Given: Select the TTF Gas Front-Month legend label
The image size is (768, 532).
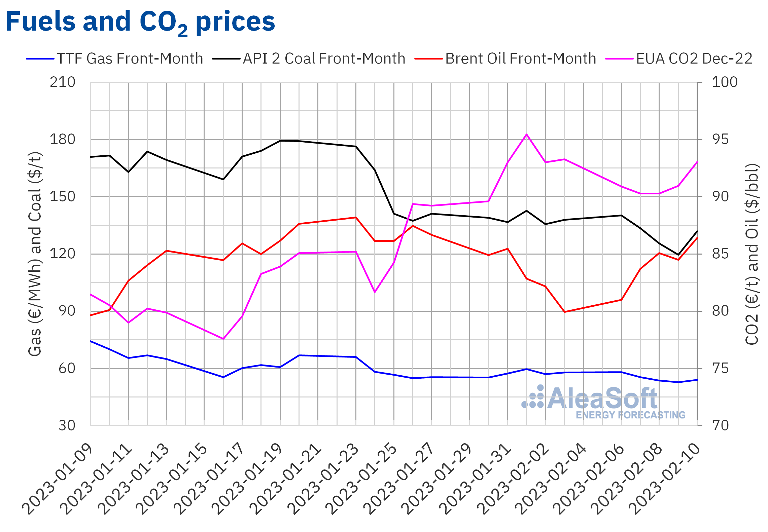Looking at the screenshot, I should [130, 59].
